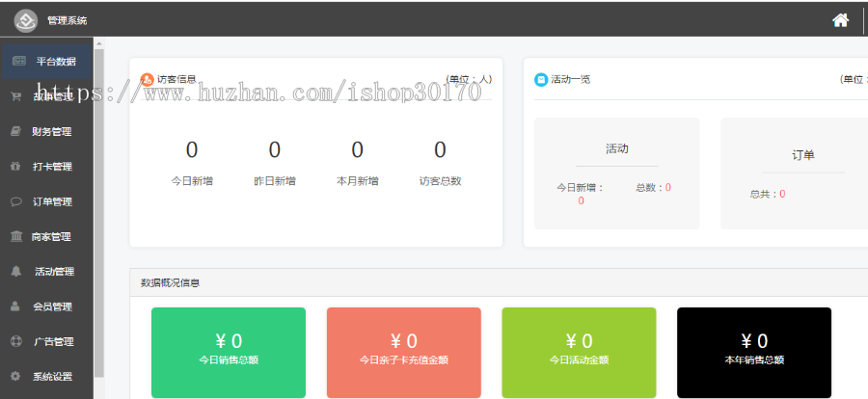The image size is (868, 399).
Task: Select the black 本年销售总额 card
Action: coord(754,353)
